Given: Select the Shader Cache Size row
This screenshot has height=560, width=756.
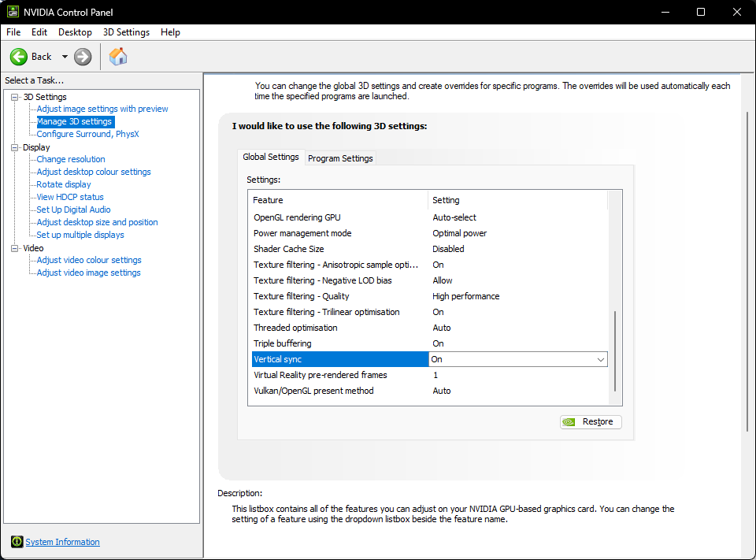Looking at the screenshot, I should pos(429,249).
